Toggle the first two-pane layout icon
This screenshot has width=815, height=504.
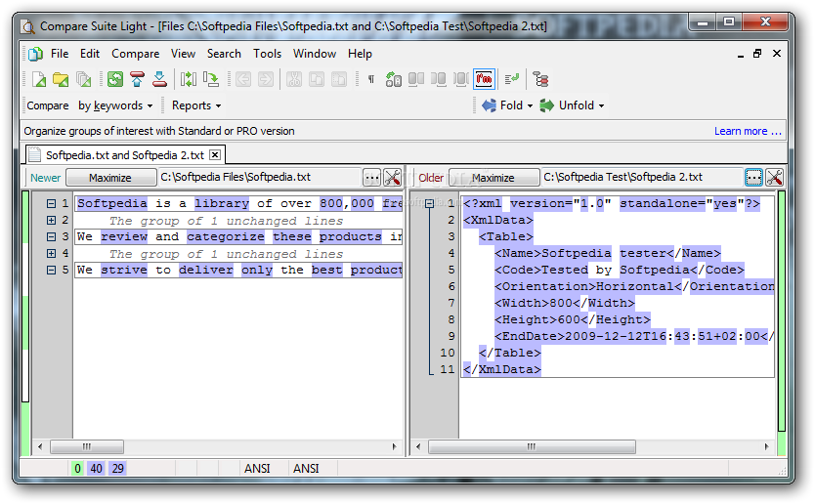click(x=416, y=79)
